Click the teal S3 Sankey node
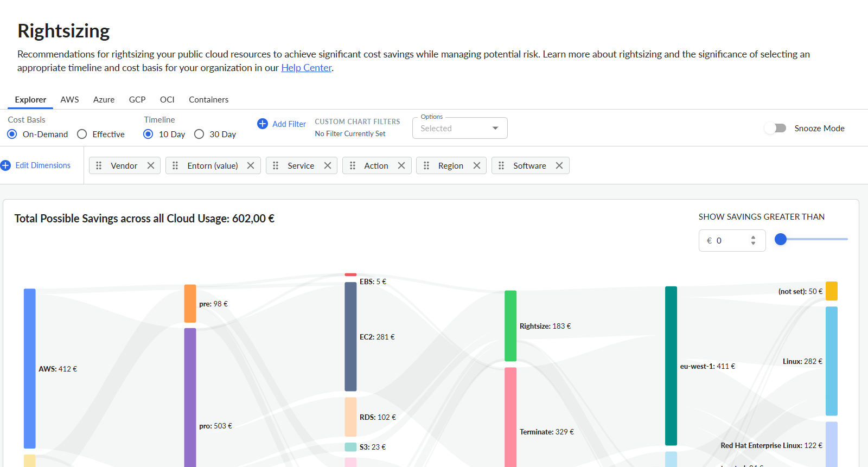 [x=350, y=447]
